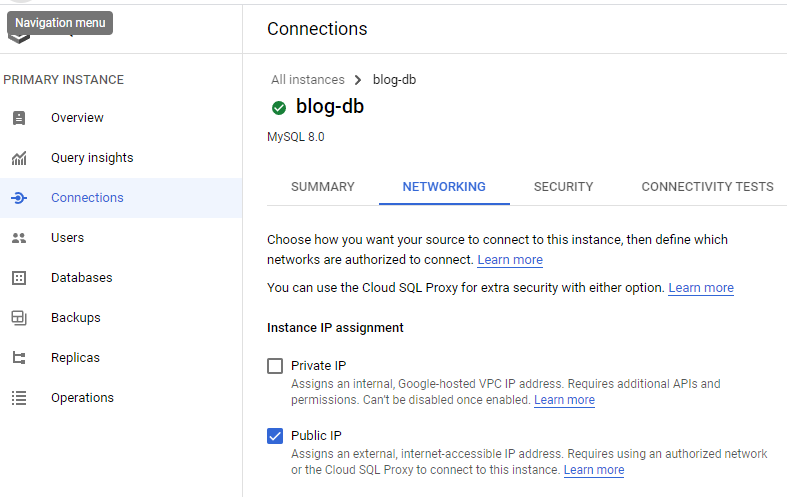The image size is (787, 497).
Task: Click the Query insights chart icon
Action: [x=19, y=158]
